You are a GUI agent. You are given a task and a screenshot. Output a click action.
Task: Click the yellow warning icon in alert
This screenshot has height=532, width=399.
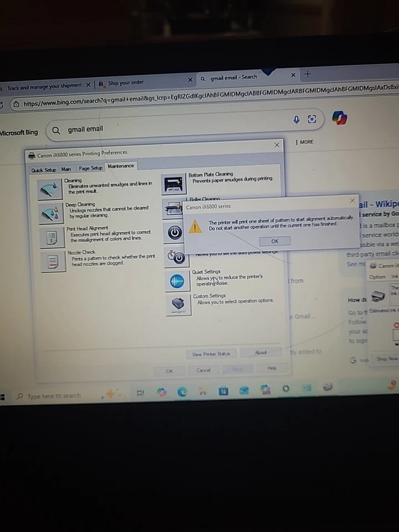pos(196,226)
